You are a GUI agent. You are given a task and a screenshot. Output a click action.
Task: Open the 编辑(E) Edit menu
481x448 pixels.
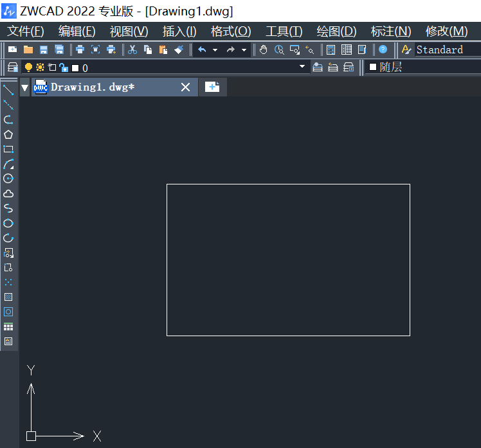click(77, 31)
